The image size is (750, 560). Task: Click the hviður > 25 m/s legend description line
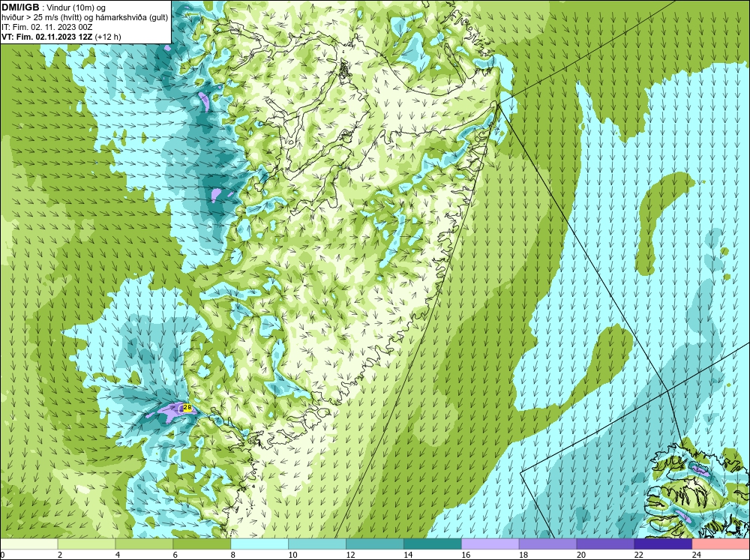click(x=85, y=17)
